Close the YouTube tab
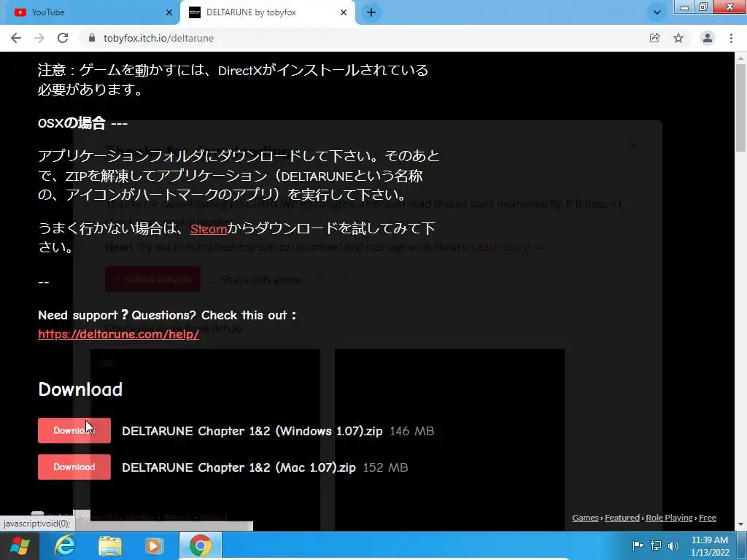Screen dimensions: 747x560 point(169,12)
